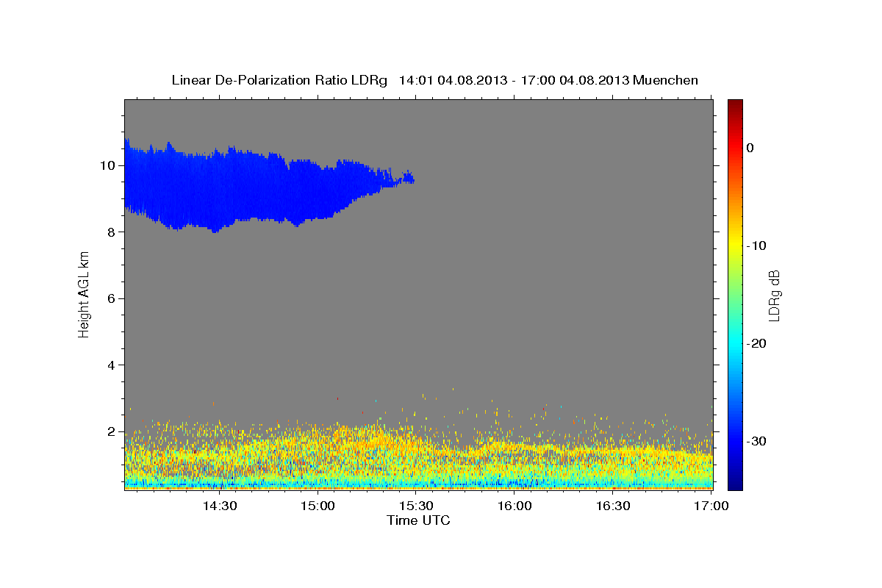The height and width of the screenshot is (588, 882).
Task: Click the 16:00 time tick label
Action: pyautogui.click(x=515, y=506)
